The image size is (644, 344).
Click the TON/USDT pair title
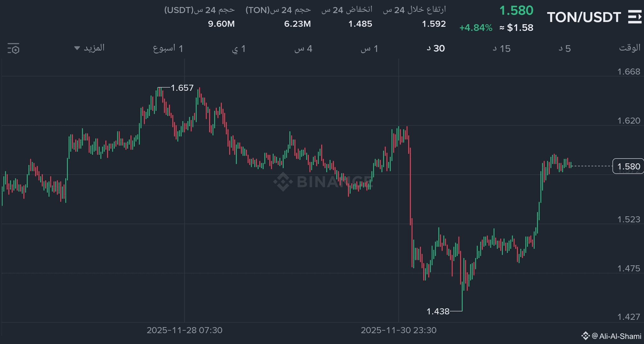584,17
